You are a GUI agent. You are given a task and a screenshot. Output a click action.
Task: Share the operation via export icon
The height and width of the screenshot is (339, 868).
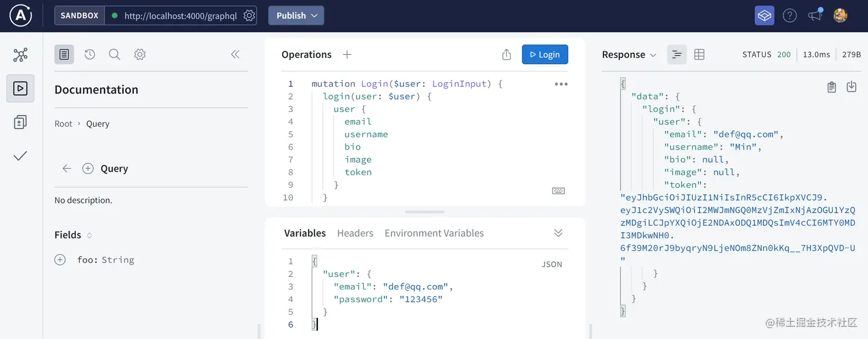pos(506,55)
